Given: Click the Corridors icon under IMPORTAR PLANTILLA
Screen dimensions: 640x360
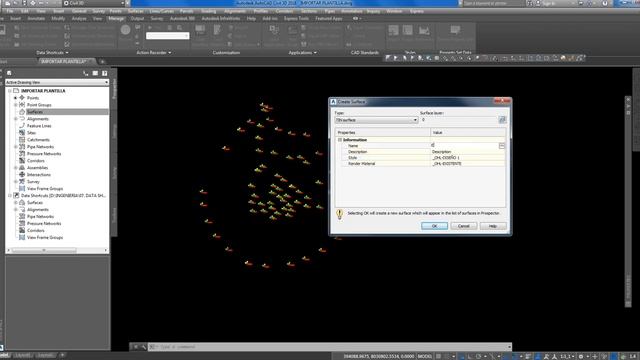Looking at the screenshot, I should (x=22, y=160).
